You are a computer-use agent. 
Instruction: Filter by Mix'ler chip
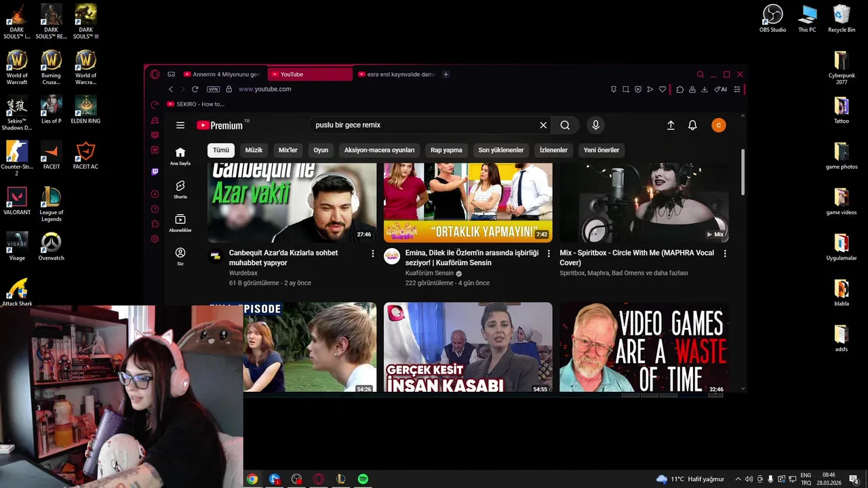(x=288, y=150)
